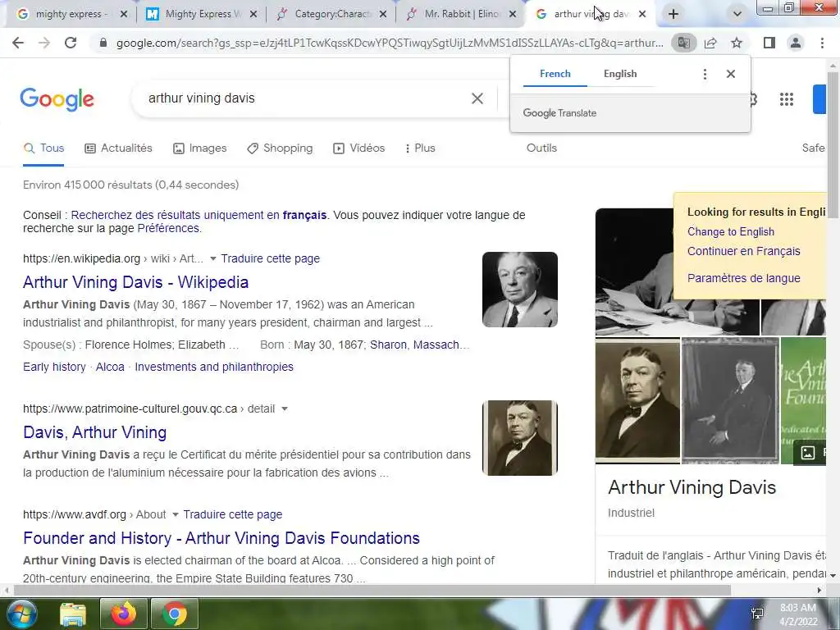Open the Vidéos search tab

[x=359, y=148]
